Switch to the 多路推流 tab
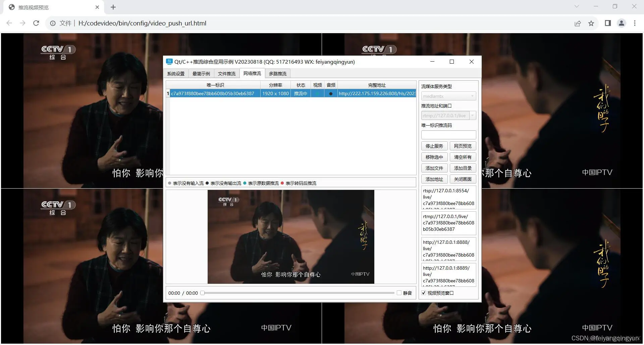The width and height of the screenshot is (644, 345). tap(278, 73)
